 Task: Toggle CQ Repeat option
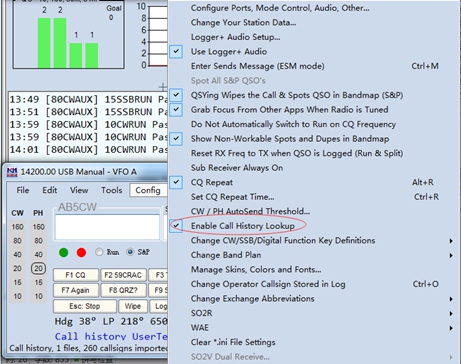pyautogui.click(x=176, y=182)
